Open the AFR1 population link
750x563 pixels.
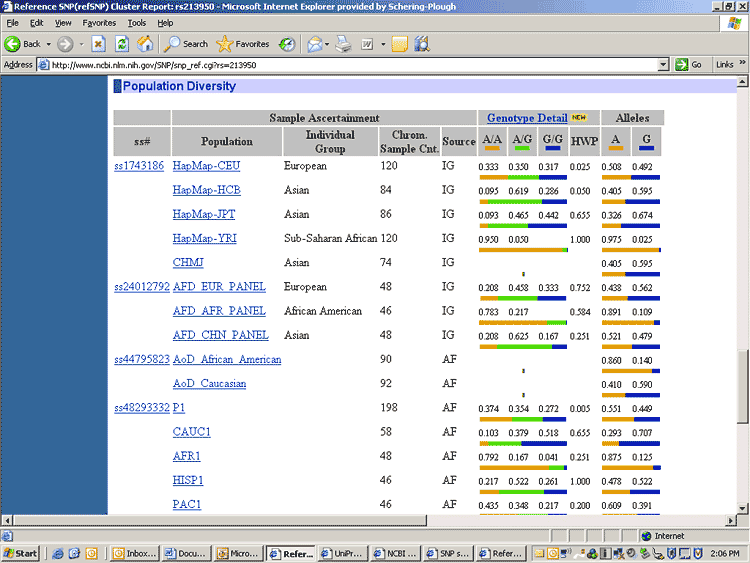click(x=187, y=456)
